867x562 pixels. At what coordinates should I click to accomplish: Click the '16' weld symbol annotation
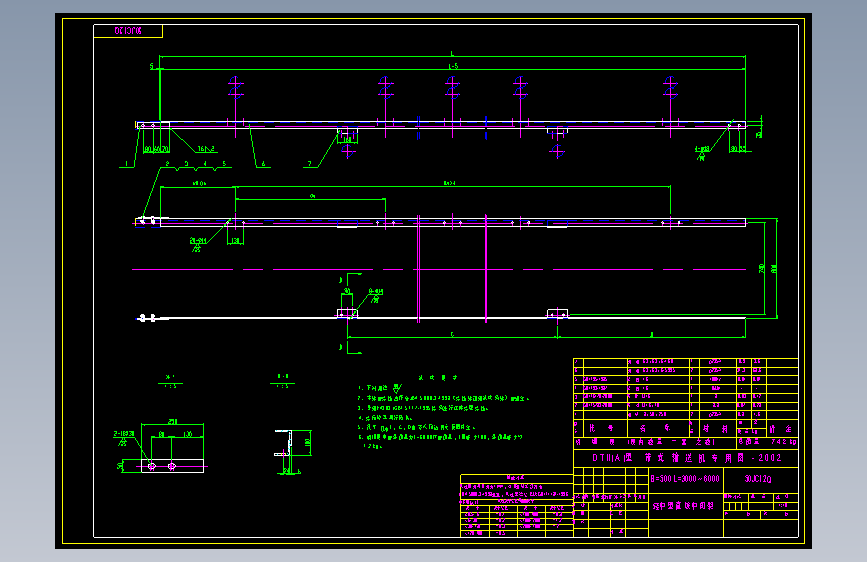pos(206,149)
